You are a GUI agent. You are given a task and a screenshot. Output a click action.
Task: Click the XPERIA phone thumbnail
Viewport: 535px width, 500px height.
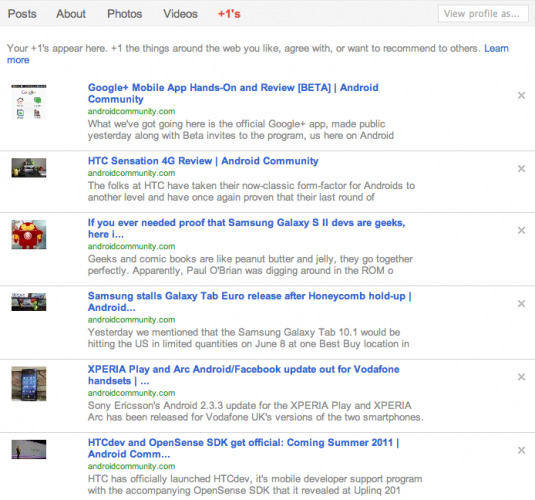29,384
